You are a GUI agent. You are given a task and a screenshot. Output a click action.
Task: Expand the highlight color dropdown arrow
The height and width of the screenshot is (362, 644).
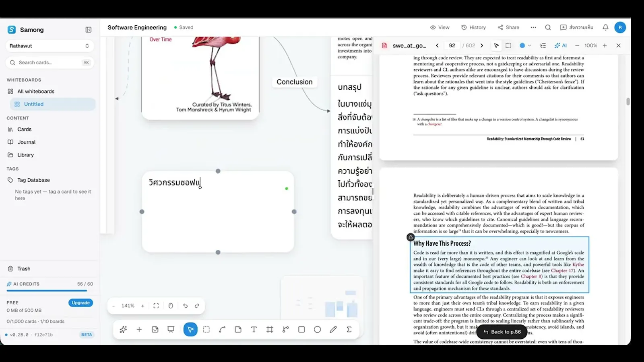529,45
